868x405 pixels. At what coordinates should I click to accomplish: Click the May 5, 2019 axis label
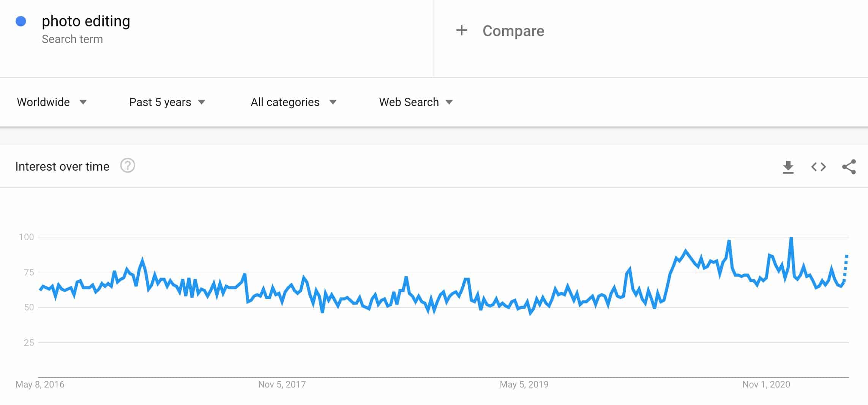524,384
